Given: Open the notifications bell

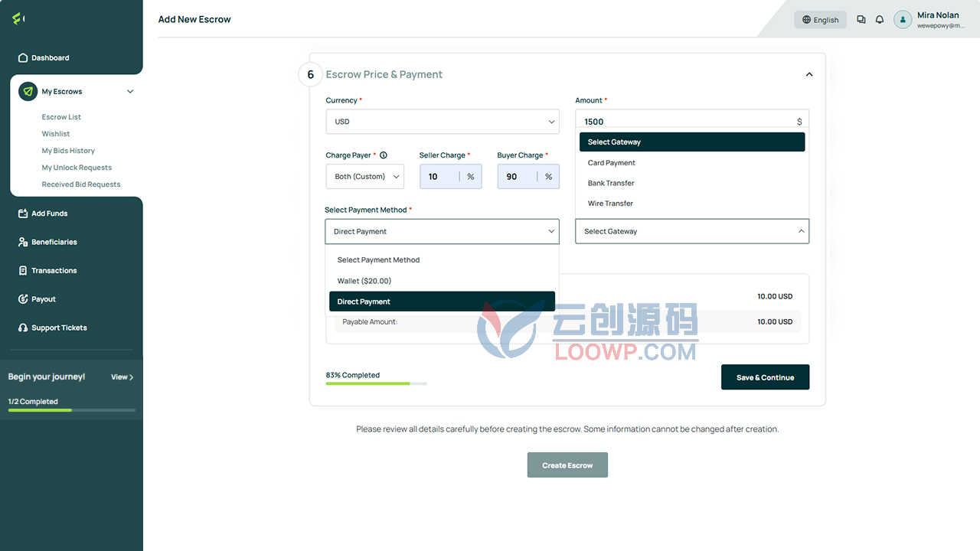Looking at the screenshot, I should pos(880,20).
